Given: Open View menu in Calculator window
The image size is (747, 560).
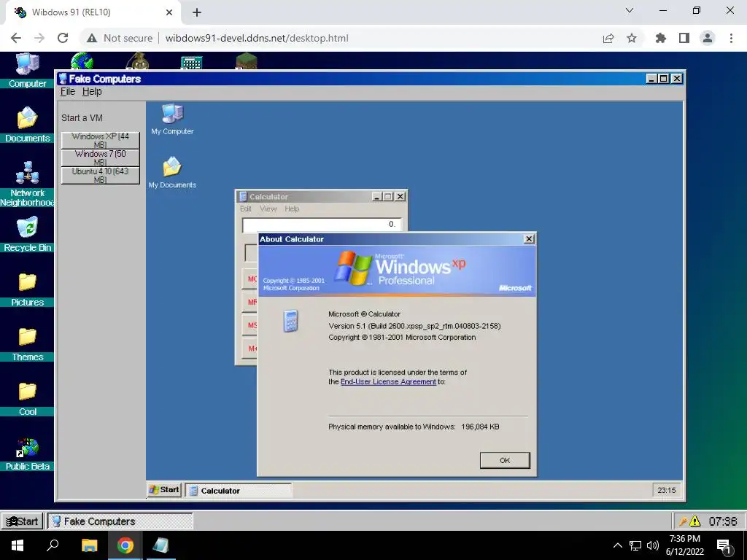Looking at the screenshot, I should (268, 209).
